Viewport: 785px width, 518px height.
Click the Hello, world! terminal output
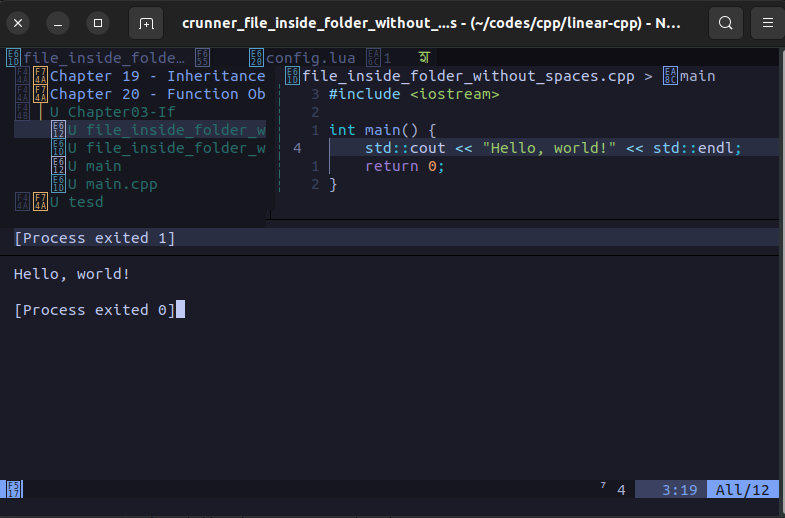point(72,274)
